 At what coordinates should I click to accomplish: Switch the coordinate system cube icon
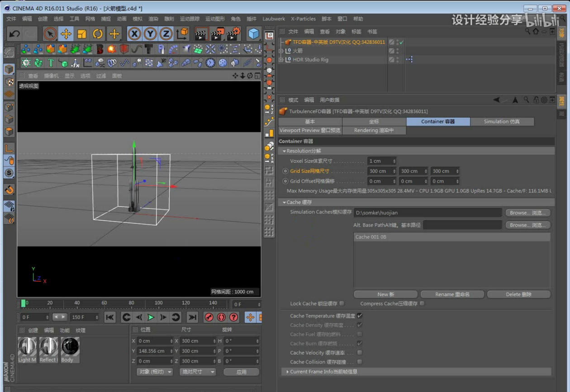coord(182,34)
